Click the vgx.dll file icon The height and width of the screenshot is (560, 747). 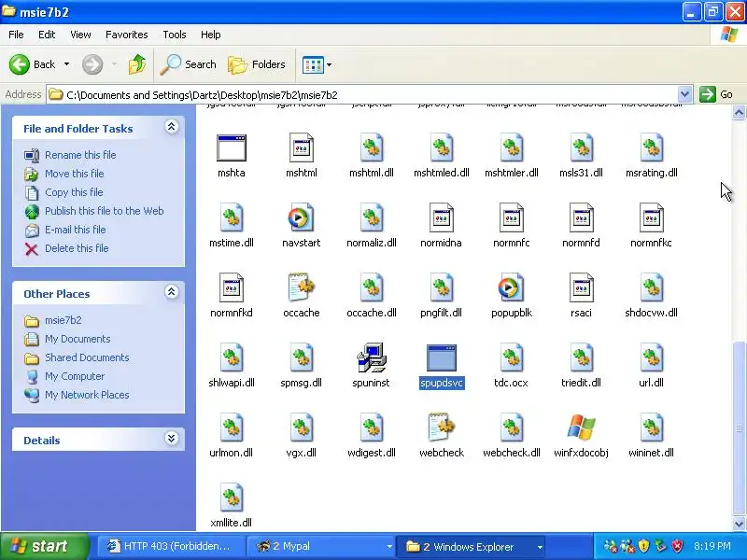tap(301, 427)
